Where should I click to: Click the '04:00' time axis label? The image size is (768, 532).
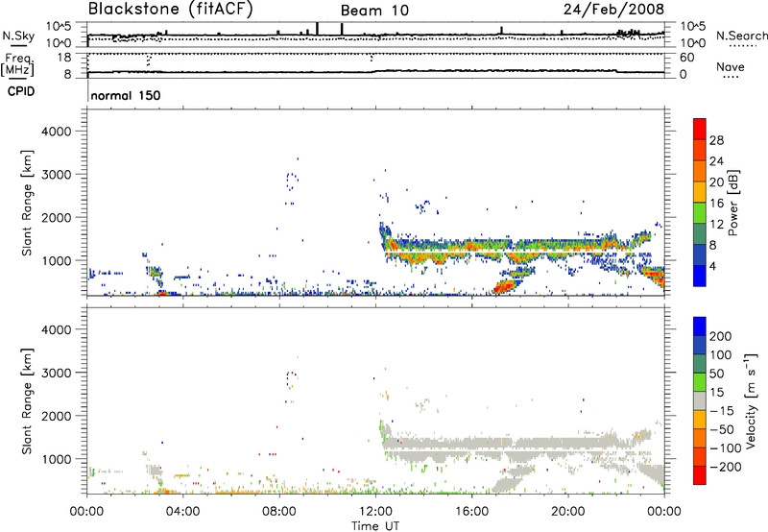click(x=183, y=512)
